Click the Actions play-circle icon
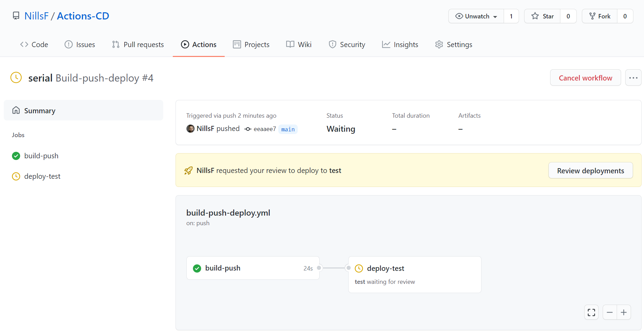 pyautogui.click(x=185, y=44)
